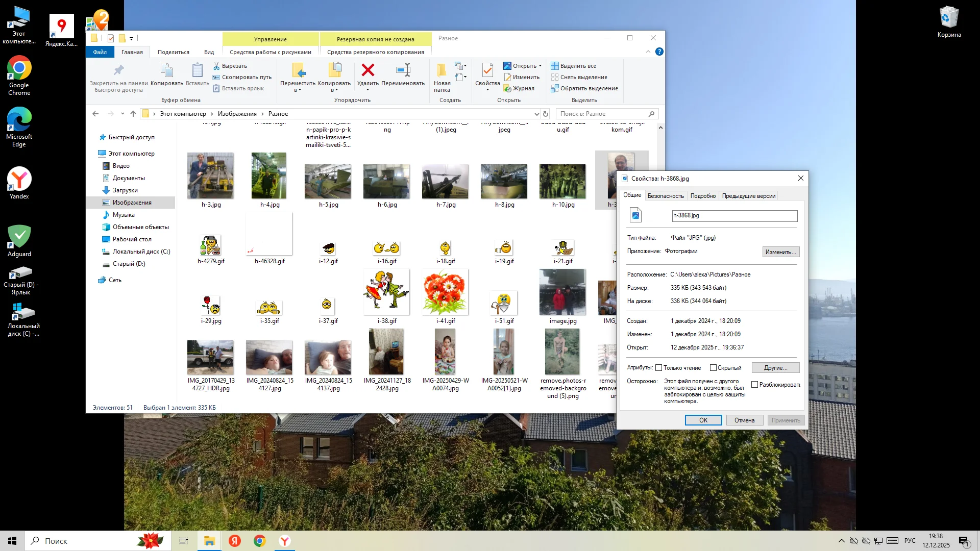Click the Pin to Quick access icon
Image resolution: width=980 pixels, height=551 pixels.
click(x=118, y=70)
